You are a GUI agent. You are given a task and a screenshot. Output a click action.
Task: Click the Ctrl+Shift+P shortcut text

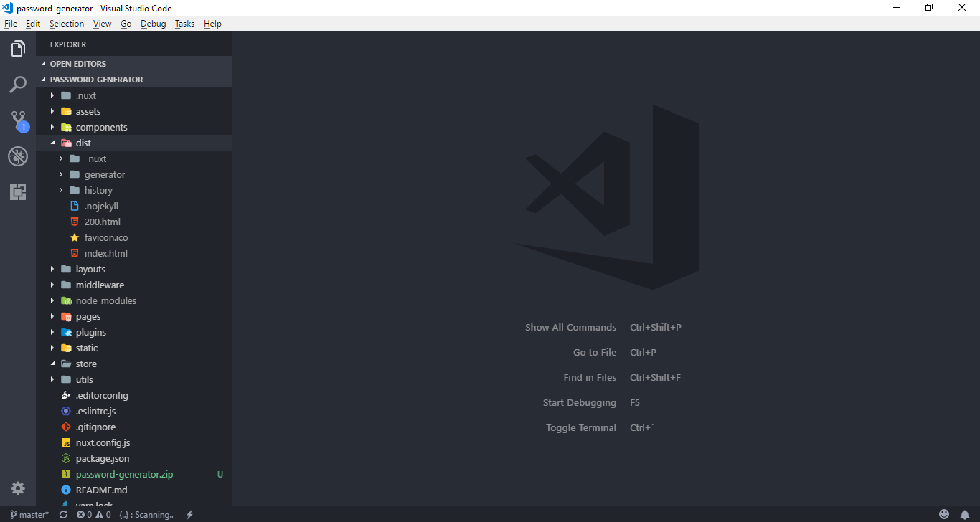coord(656,327)
